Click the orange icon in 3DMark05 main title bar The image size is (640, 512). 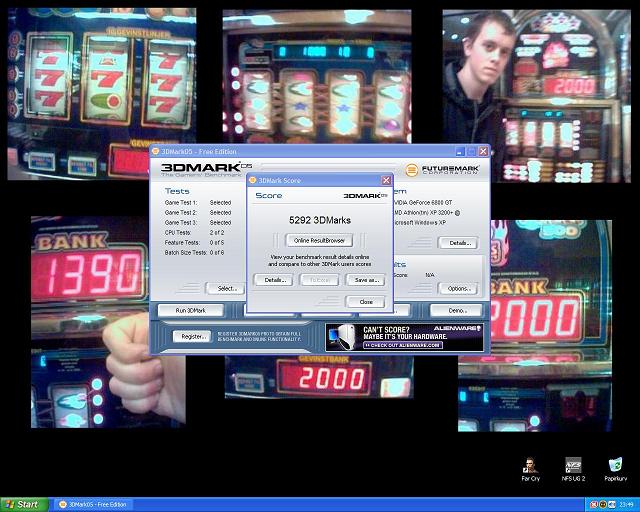(156, 151)
